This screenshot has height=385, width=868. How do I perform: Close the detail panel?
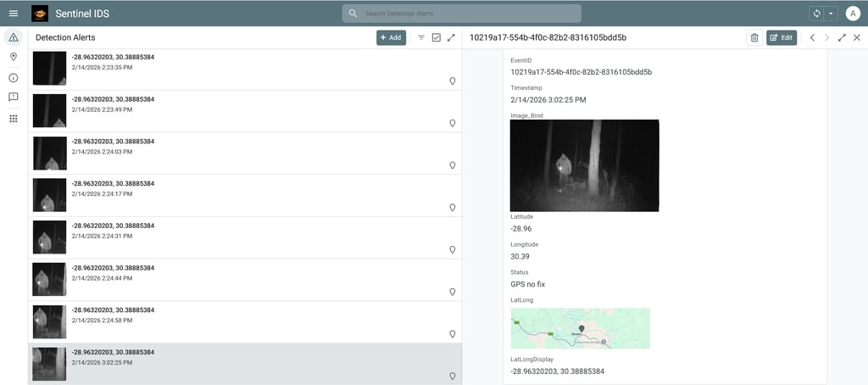click(857, 37)
